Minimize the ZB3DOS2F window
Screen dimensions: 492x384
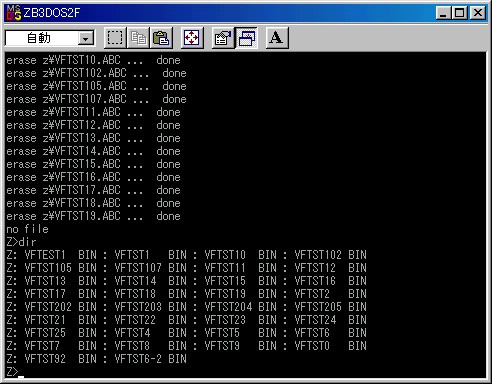[x=443, y=13]
